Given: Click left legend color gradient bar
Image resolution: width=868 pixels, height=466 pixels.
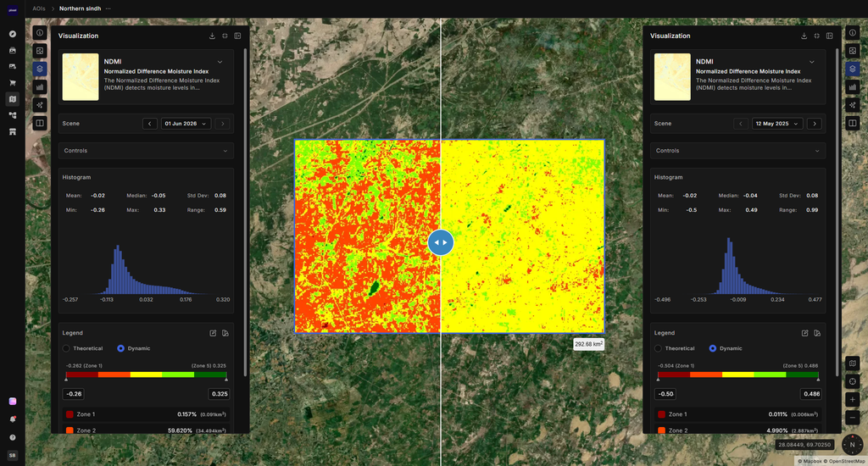Looking at the screenshot, I should click(146, 374).
